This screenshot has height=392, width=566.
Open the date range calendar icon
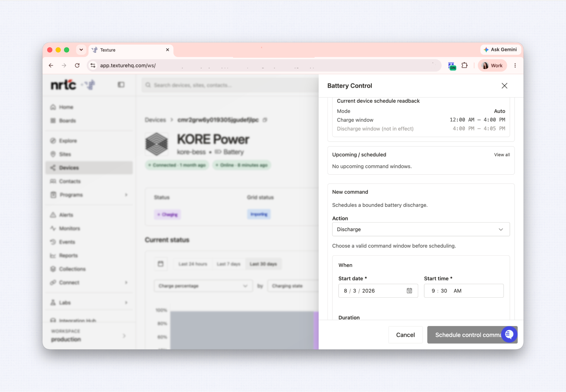point(161,264)
